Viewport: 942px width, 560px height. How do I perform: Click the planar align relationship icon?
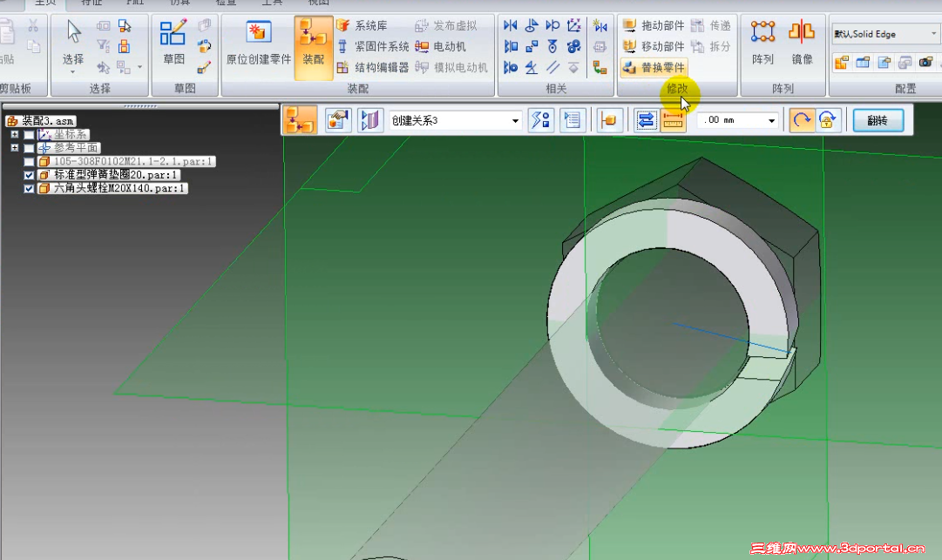click(x=511, y=46)
